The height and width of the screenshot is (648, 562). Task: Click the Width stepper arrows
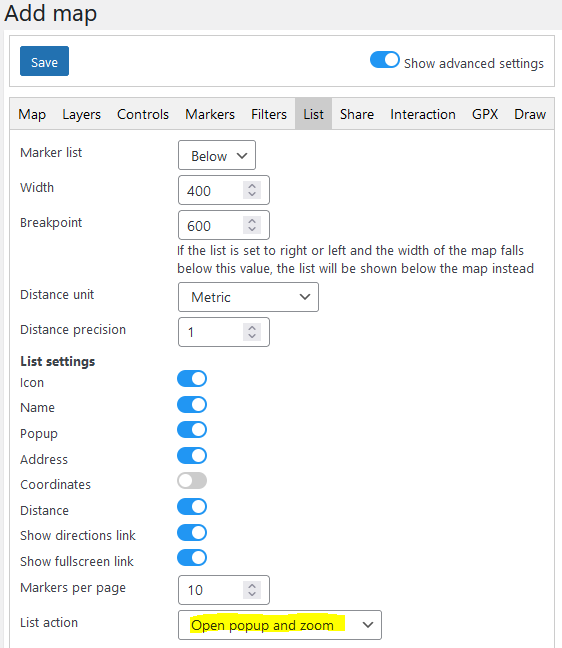click(252, 190)
